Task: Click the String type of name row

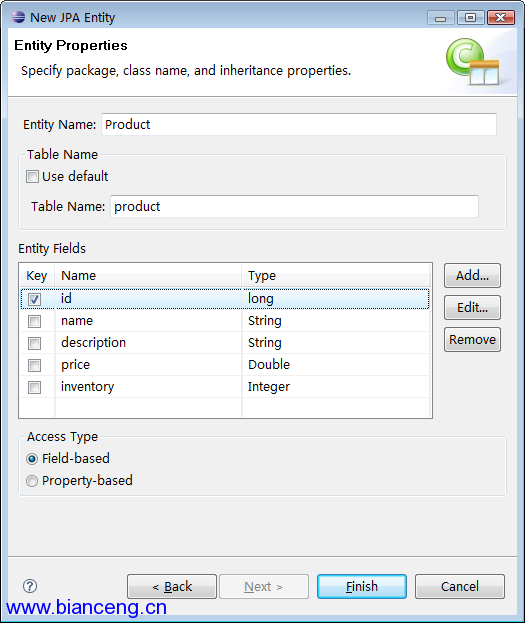Action: click(x=335, y=321)
